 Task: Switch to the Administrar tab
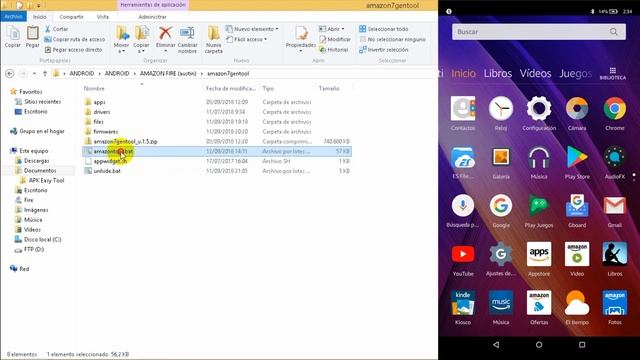[x=152, y=17]
